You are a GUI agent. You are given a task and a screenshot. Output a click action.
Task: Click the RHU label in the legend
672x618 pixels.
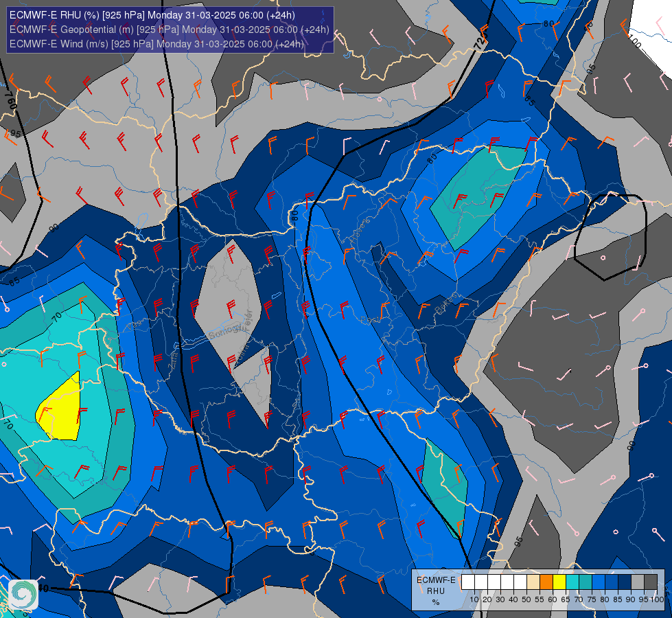point(436,591)
